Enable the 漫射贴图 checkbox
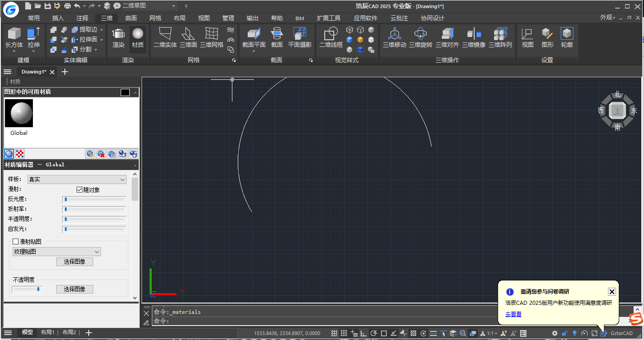This screenshot has height=340, width=644. [16, 242]
